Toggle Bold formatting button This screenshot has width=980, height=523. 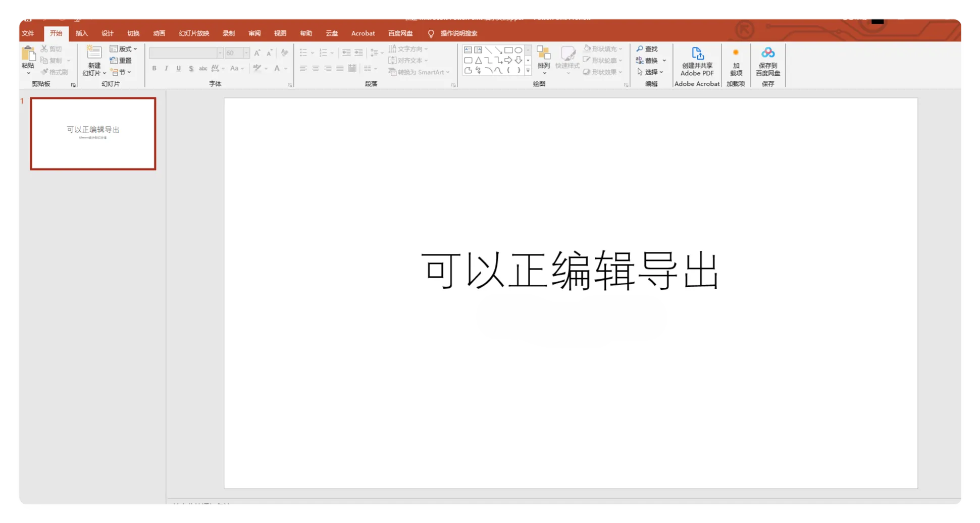tap(154, 68)
